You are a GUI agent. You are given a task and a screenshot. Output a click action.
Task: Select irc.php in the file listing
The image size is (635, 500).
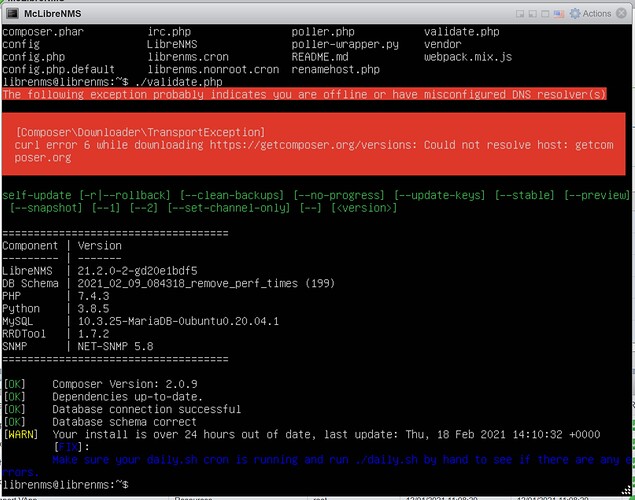click(x=169, y=32)
